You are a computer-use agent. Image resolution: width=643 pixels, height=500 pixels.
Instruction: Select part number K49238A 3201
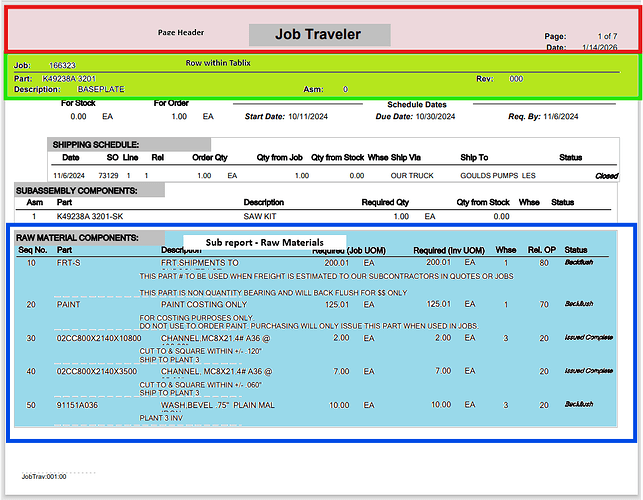coord(69,79)
